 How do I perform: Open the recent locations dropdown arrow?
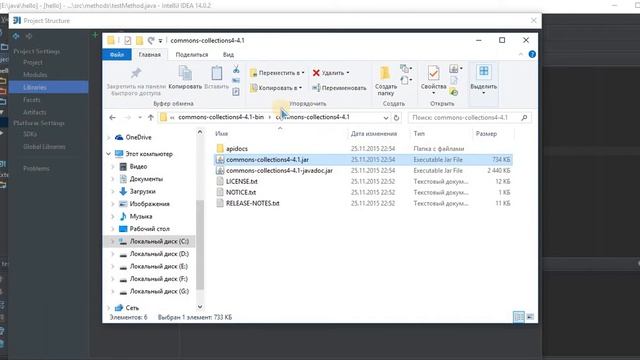pyautogui.click(x=140, y=118)
